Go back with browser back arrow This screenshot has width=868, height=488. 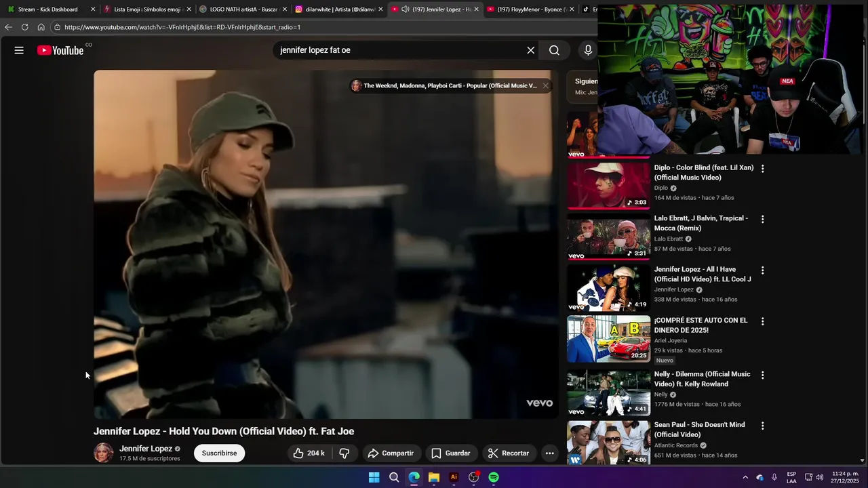pos(8,27)
